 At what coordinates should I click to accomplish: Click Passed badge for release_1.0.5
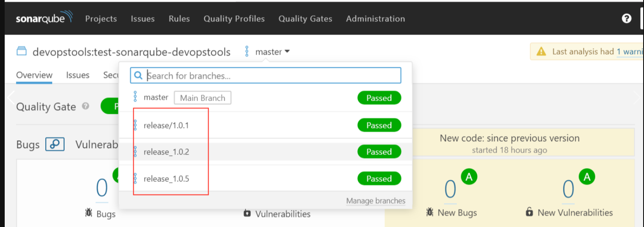[379, 178]
